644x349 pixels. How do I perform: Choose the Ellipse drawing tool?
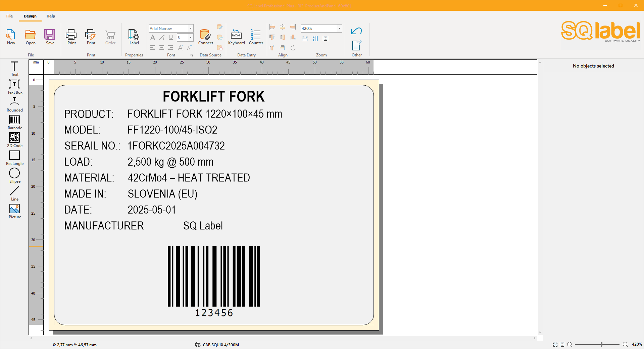[14, 175]
